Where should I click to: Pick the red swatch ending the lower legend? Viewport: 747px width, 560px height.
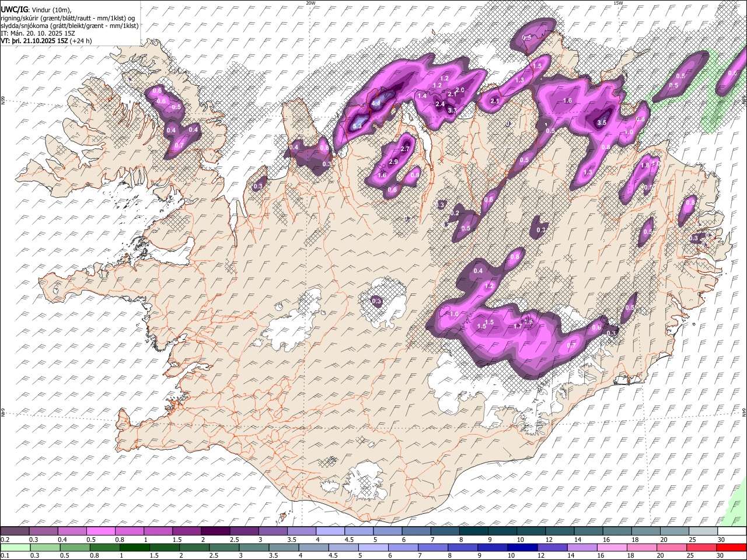coord(731,547)
